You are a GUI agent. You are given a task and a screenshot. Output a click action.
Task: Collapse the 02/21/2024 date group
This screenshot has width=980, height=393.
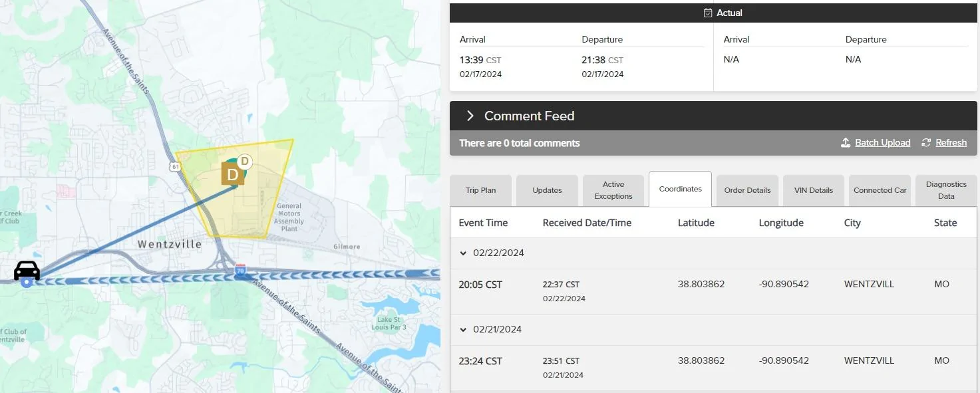click(463, 329)
